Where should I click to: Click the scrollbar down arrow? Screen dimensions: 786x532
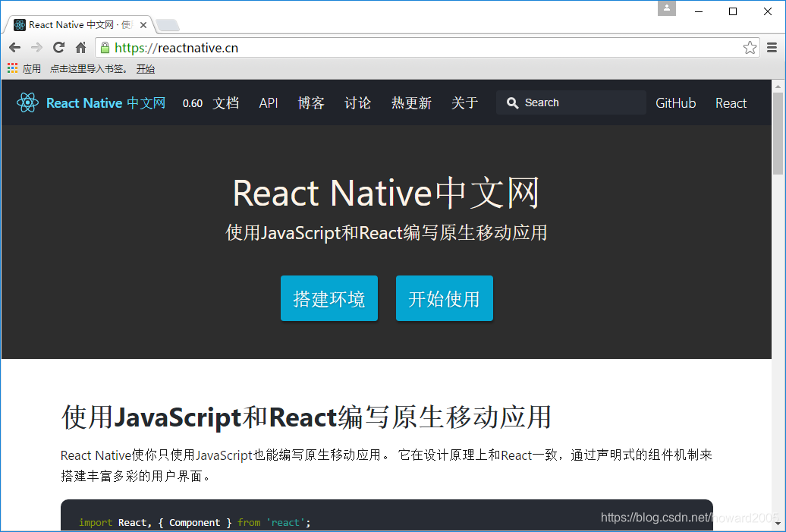pyautogui.click(x=778, y=525)
